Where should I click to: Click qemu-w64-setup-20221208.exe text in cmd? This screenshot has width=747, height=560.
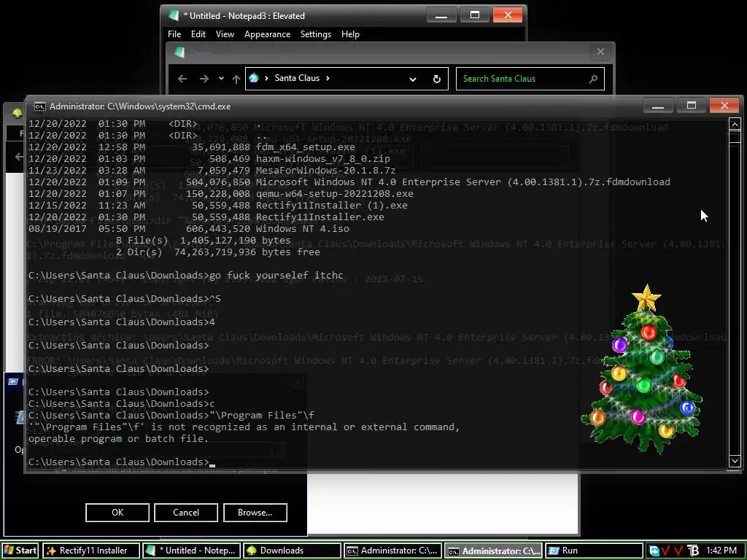334,194
